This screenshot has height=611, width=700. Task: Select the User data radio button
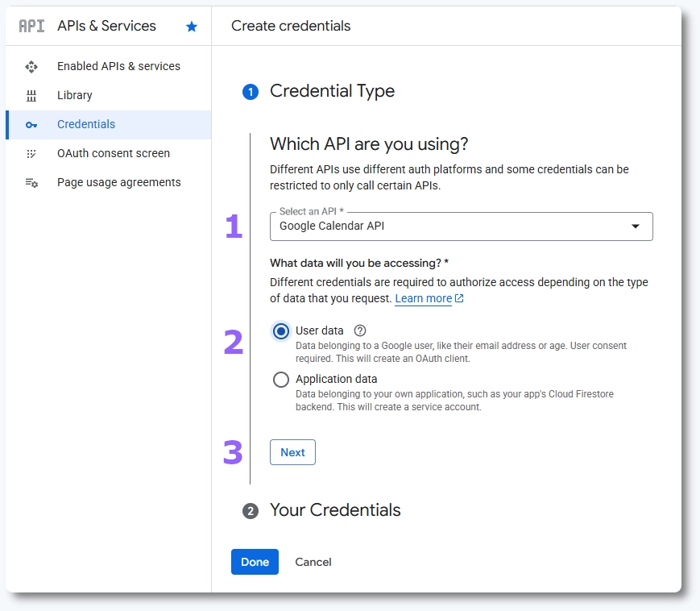click(281, 331)
